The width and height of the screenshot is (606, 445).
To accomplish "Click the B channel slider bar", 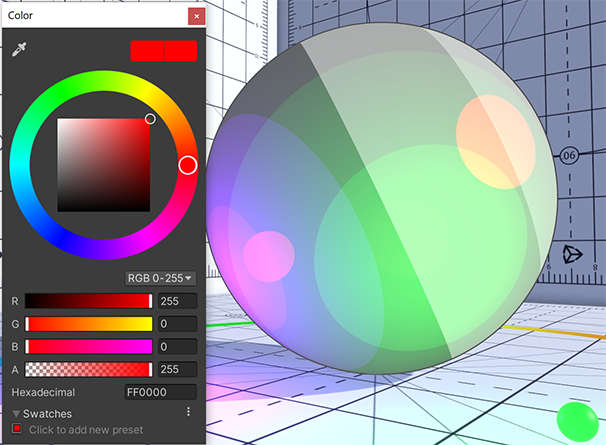I will click(89, 347).
